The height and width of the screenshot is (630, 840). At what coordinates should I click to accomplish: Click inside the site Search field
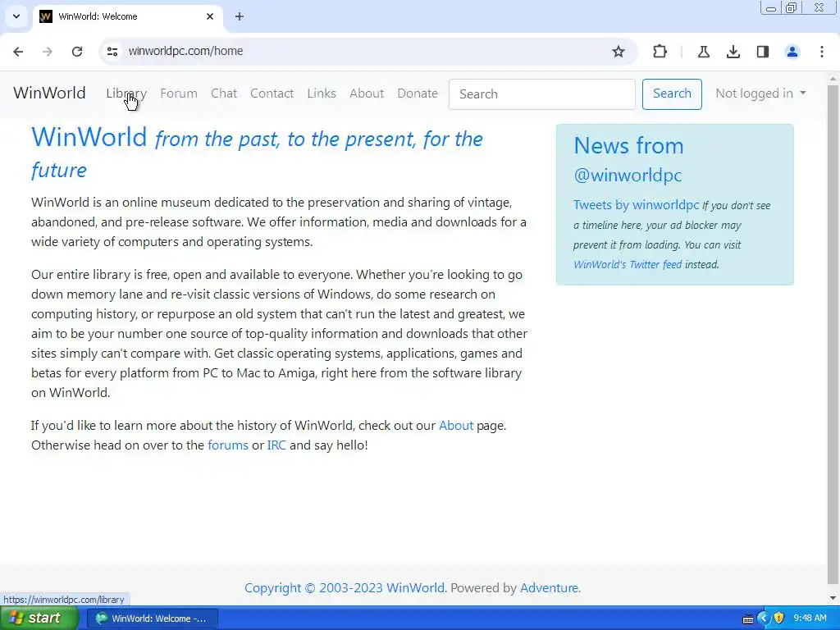tap(541, 94)
